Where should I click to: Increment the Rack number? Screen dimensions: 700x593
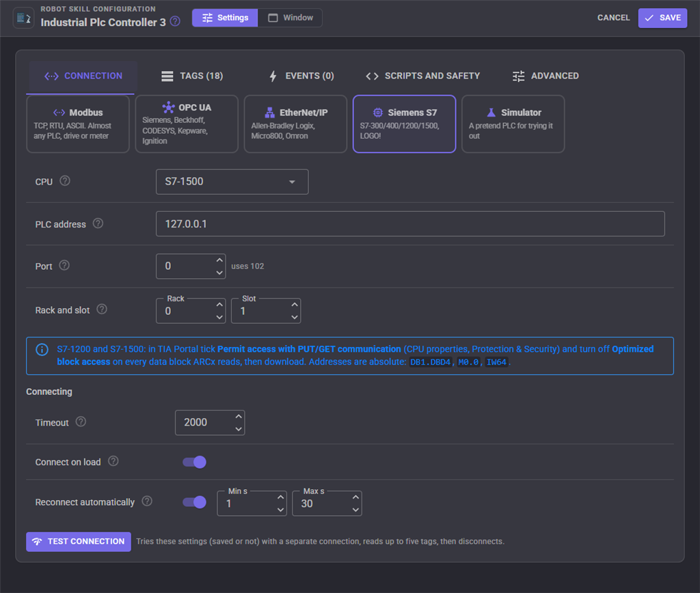(219, 304)
